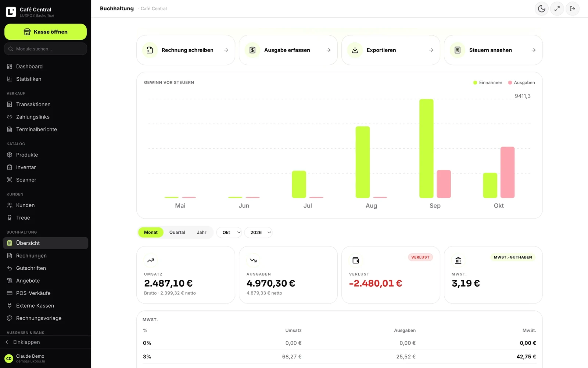Click the MwSt. bank building icon

point(458,260)
